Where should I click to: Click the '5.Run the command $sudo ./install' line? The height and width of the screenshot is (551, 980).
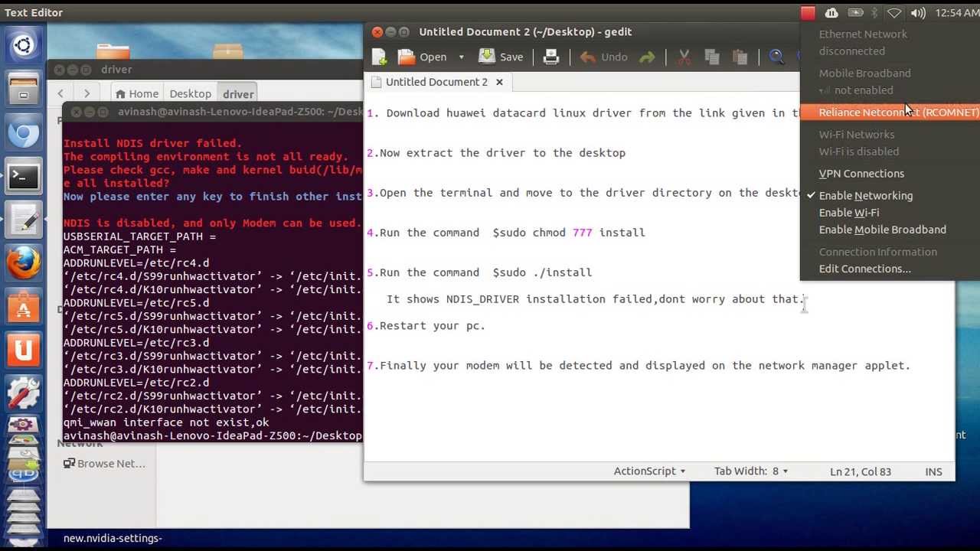pyautogui.click(x=479, y=272)
